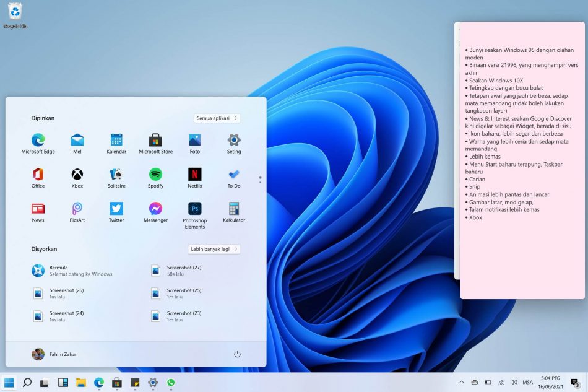Click the 'Lebih kemas' bullet in sticky note
This screenshot has width=588, height=392.
point(483,157)
